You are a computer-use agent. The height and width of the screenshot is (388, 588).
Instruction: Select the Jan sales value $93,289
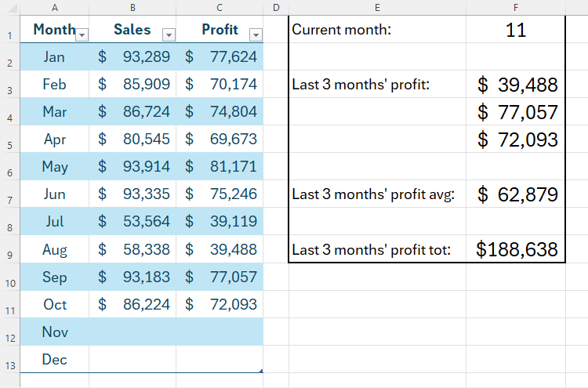(132, 57)
